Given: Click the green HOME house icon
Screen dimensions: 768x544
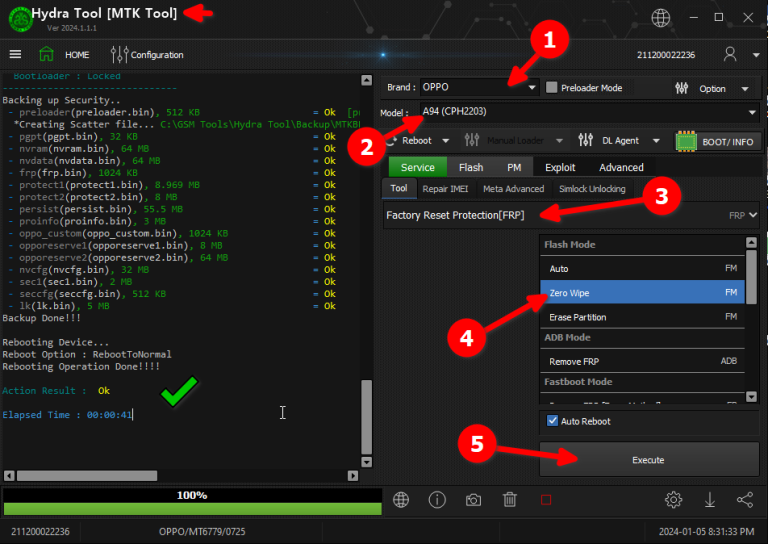Looking at the screenshot, I should [x=46, y=54].
